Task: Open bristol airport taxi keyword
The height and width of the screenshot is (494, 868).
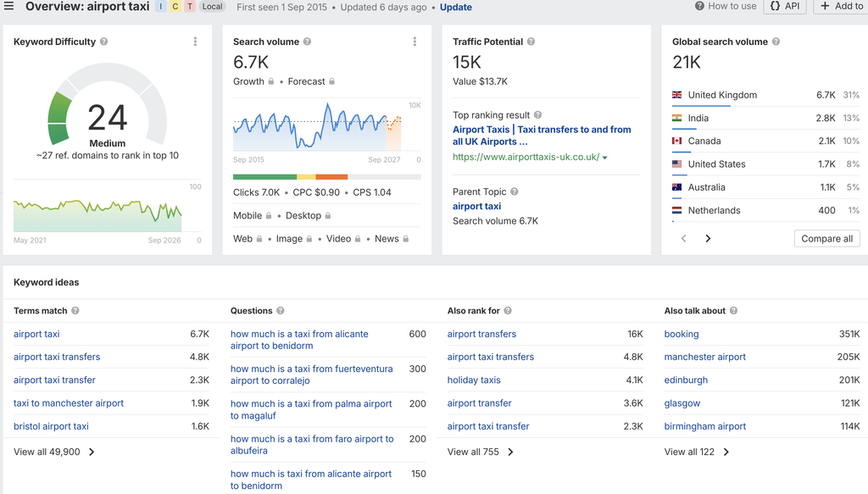Action: click(x=51, y=426)
